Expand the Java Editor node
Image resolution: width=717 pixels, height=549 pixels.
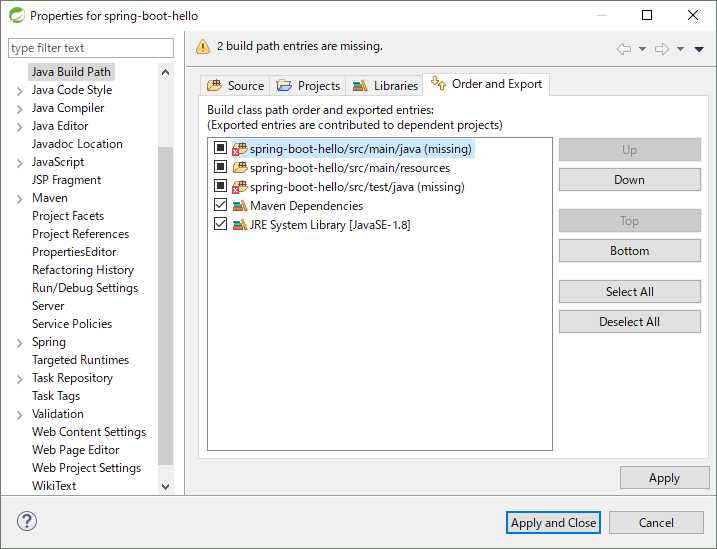20,127
